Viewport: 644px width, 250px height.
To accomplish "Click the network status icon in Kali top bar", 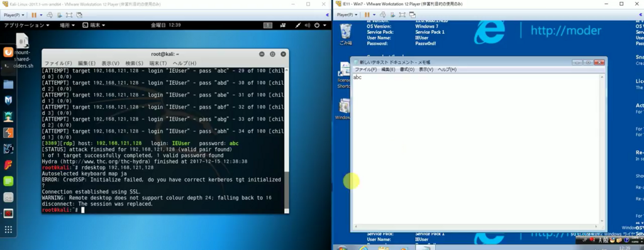I will (x=298, y=25).
